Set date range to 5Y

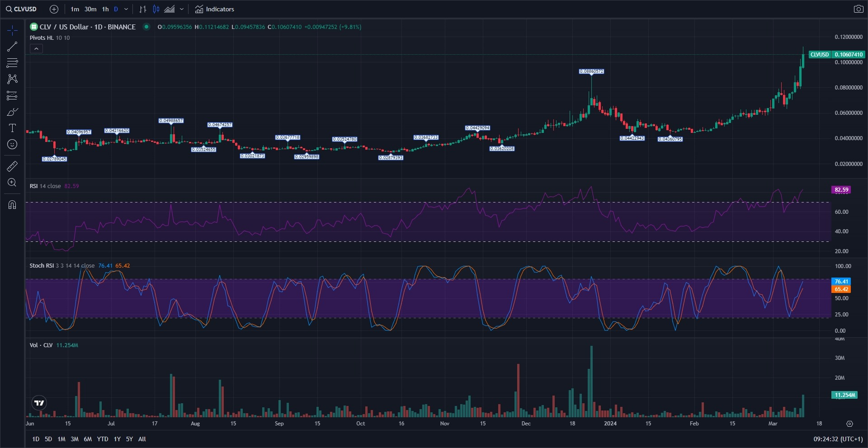129,439
